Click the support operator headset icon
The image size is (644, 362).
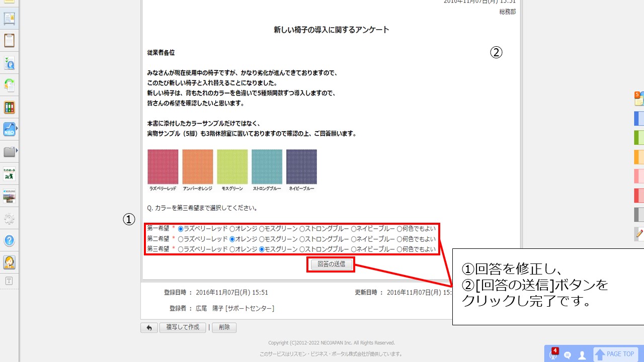(x=9, y=262)
